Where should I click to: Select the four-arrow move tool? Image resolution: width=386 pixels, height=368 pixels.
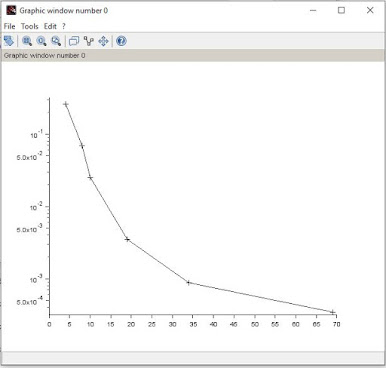pos(103,41)
